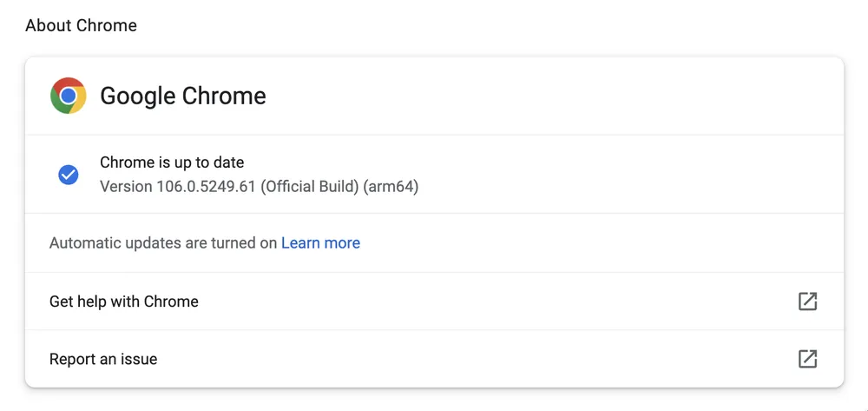The image size is (868, 411).
Task: Click the Chrome is up to date status
Action: click(172, 162)
